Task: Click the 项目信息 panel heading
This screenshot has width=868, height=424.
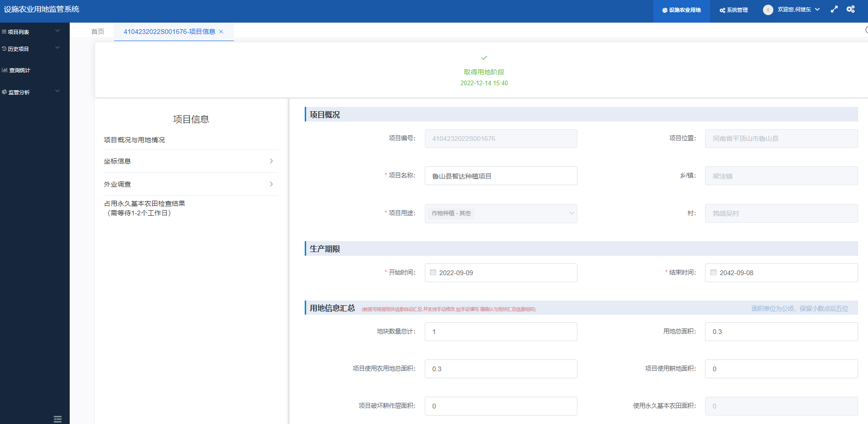Action: click(191, 119)
